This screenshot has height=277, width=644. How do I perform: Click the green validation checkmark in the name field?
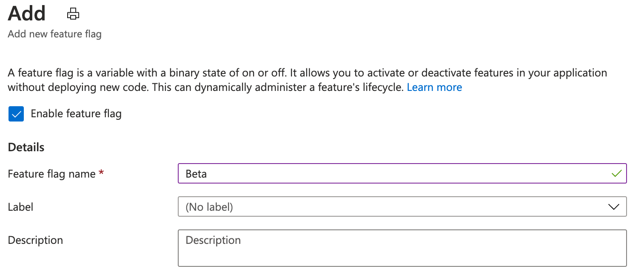click(x=618, y=173)
